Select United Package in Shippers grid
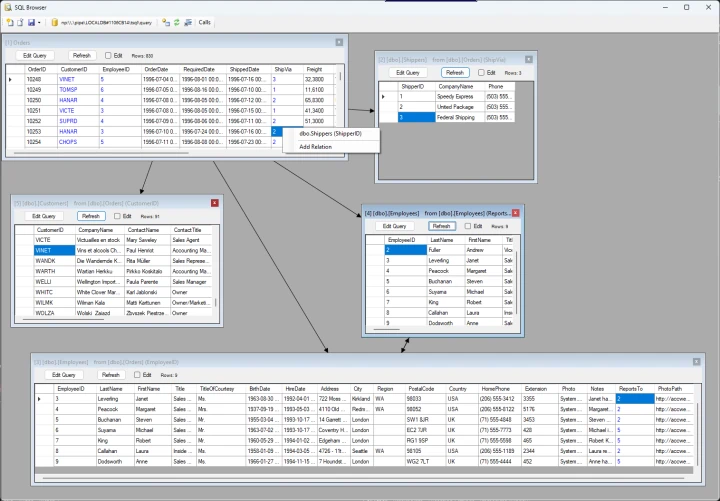This screenshot has height=501, width=720. click(460, 107)
